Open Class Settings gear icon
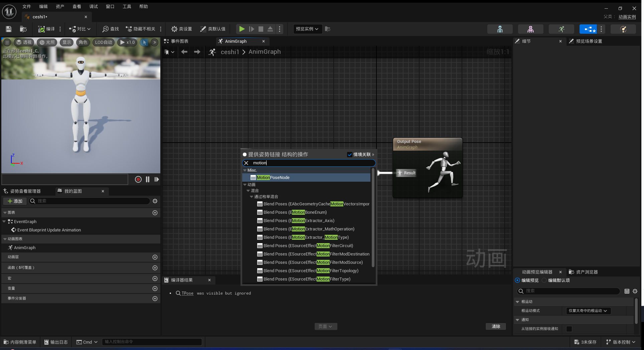Screen dimensions: 644x350 [x=174, y=29]
